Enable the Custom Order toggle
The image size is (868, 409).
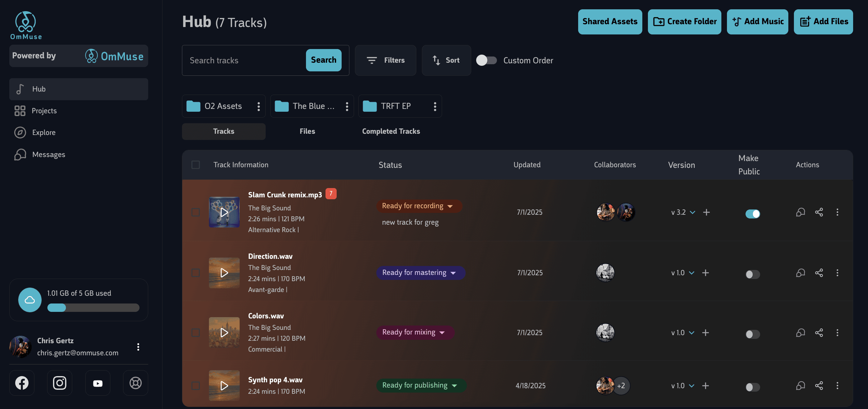(486, 60)
